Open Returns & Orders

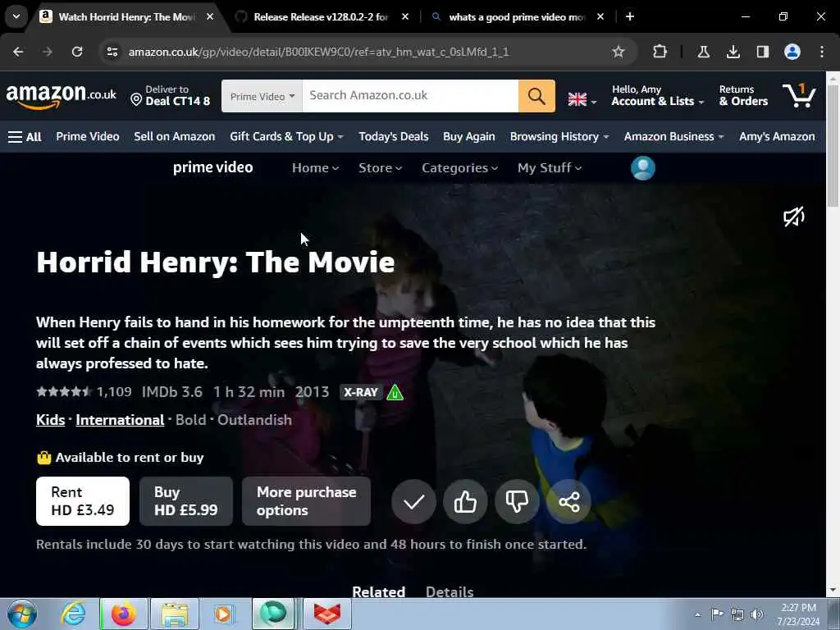(743, 95)
